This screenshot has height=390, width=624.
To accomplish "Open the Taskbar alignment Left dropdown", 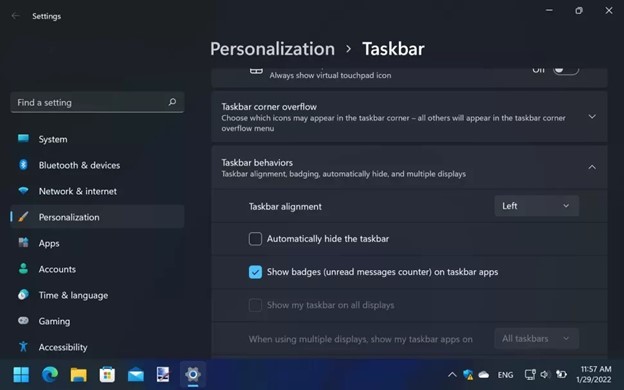I will click(536, 206).
